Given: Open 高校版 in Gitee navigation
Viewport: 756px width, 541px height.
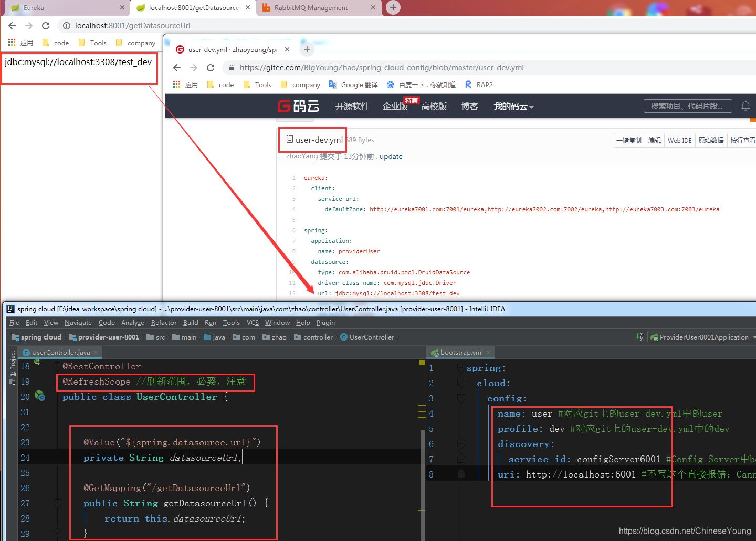Looking at the screenshot, I should pyautogui.click(x=434, y=107).
